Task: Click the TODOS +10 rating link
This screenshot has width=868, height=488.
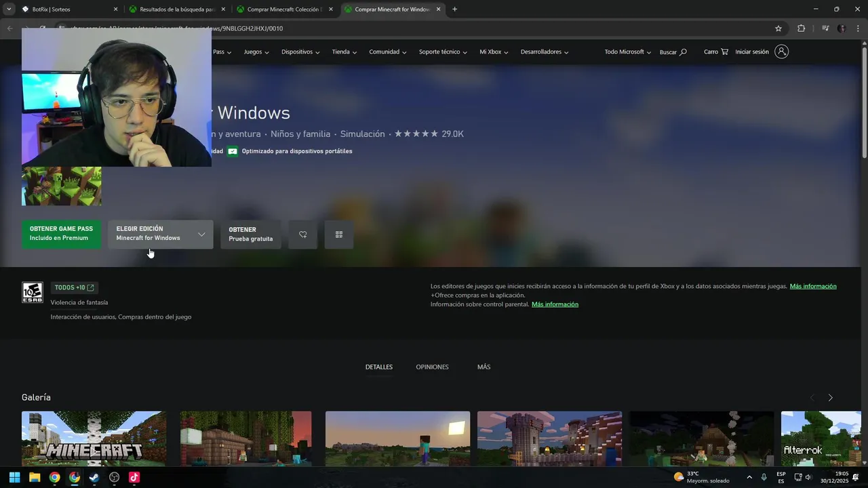Action: [x=74, y=287]
